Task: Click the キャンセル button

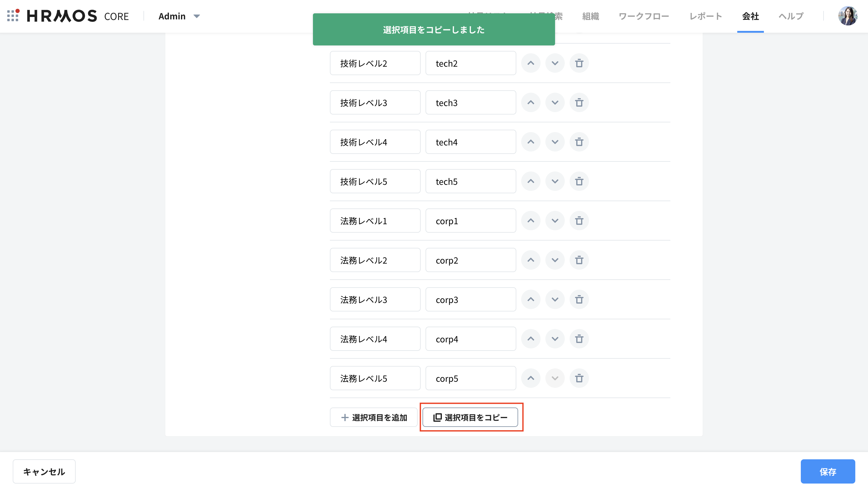Action: click(44, 471)
